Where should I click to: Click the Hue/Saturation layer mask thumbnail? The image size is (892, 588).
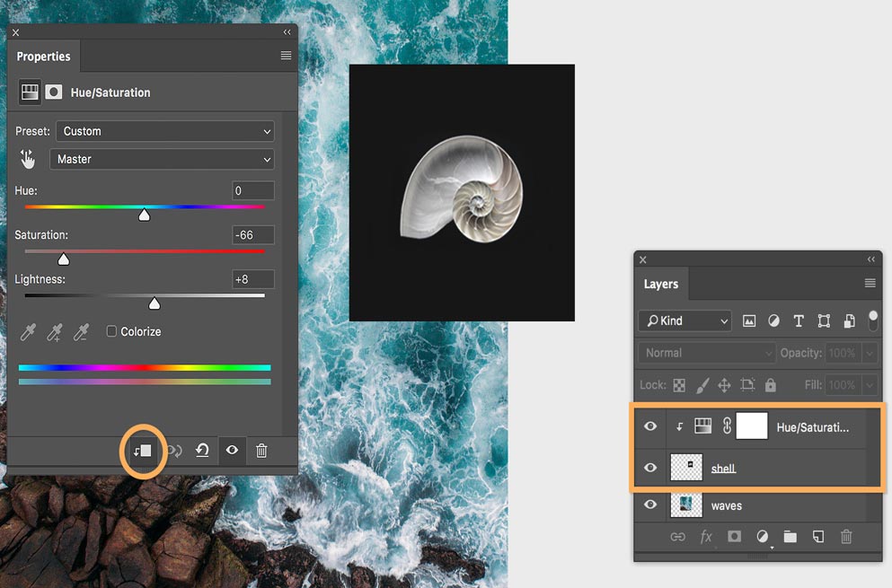pyautogui.click(x=752, y=426)
